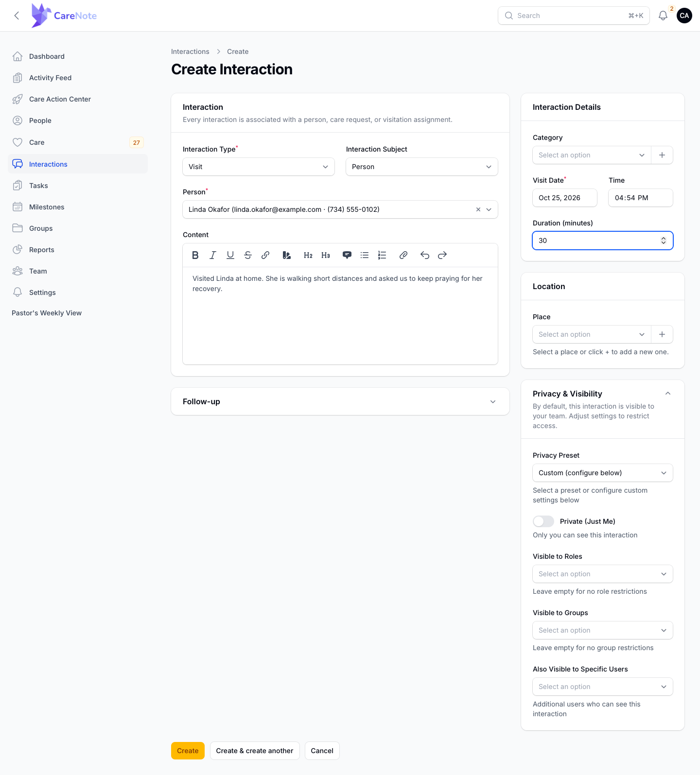
Task: Apply strikethrough formatting in the editor toolbar
Action: point(248,255)
